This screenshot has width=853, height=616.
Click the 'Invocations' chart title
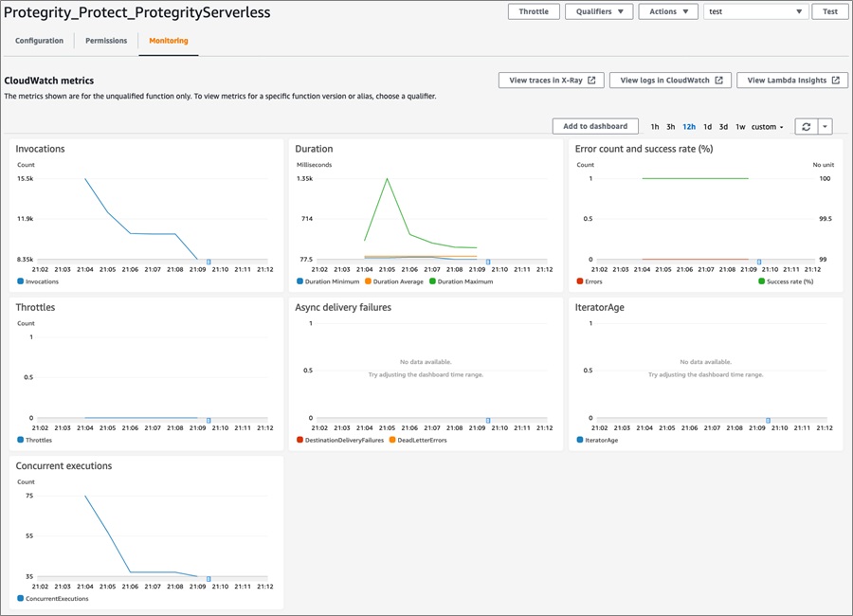coord(40,149)
